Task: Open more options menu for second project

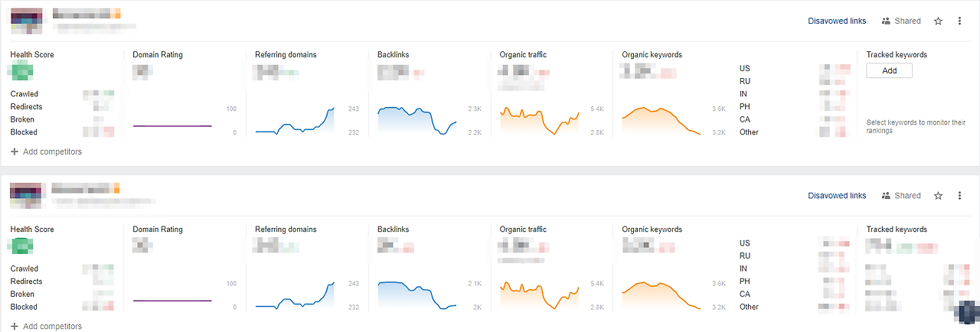Action: [x=959, y=196]
